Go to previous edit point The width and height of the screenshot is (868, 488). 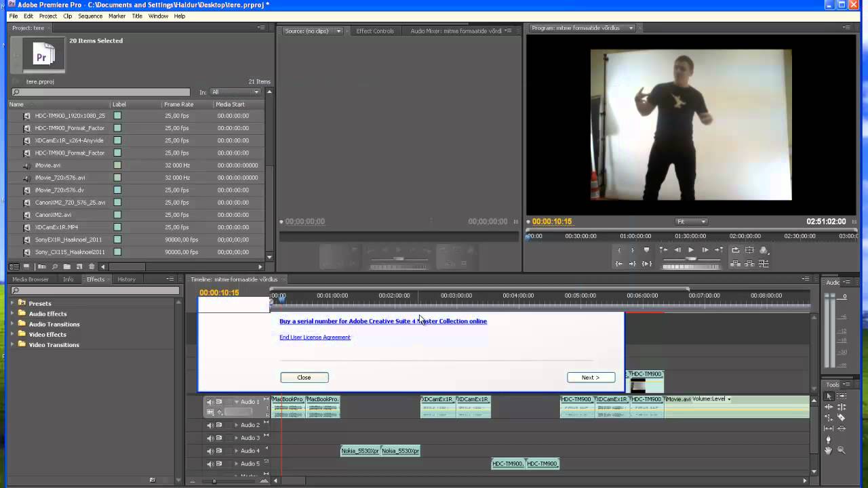click(x=663, y=250)
